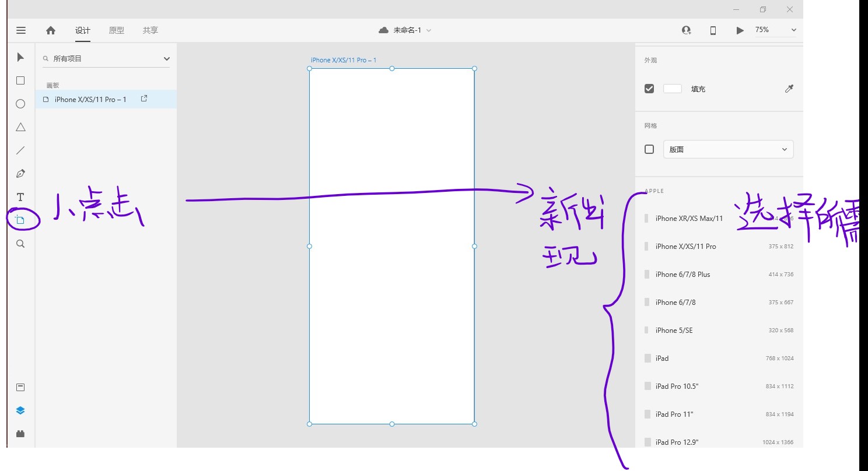Expand the 所有项目 filter chevron

tap(167, 58)
